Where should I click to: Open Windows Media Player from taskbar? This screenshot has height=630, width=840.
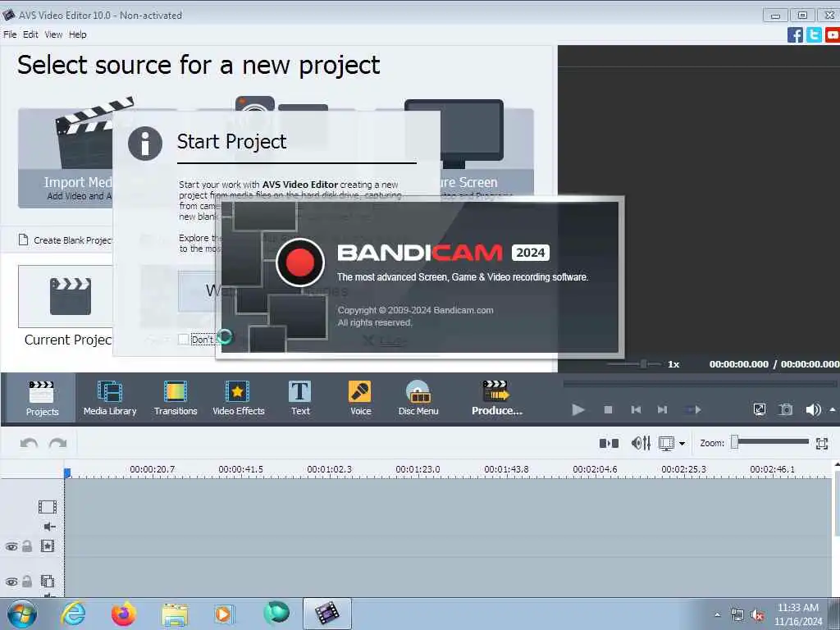(x=223, y=614)
